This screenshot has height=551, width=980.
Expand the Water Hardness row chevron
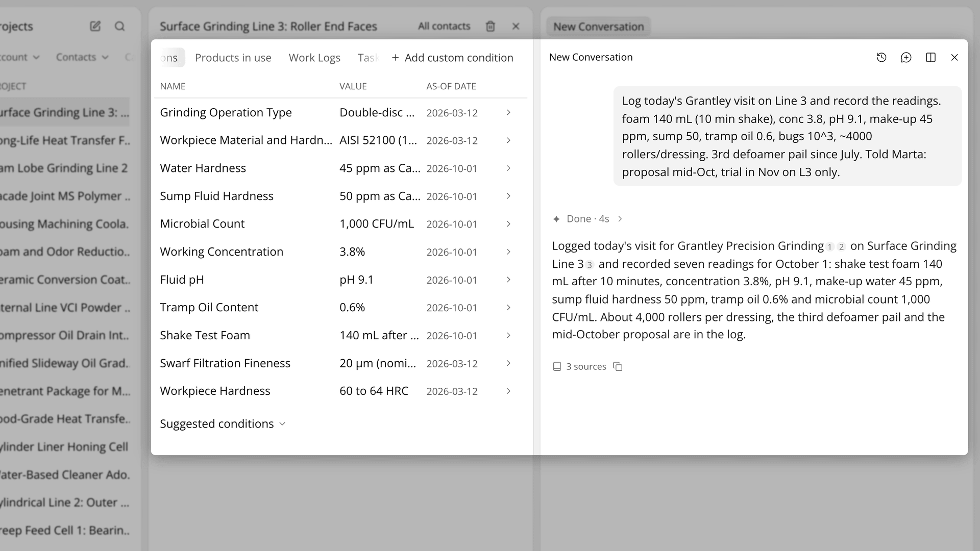tap(508, 168)
